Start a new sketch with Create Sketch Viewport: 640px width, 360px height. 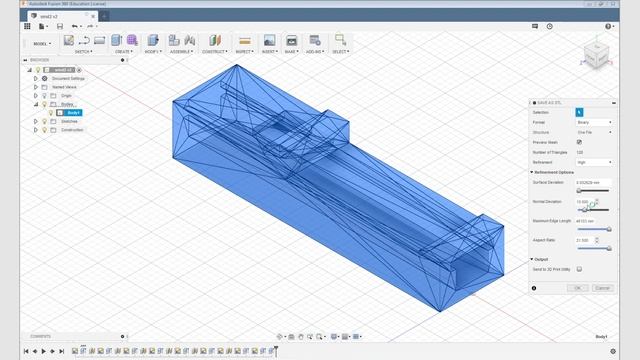(69, 40)
